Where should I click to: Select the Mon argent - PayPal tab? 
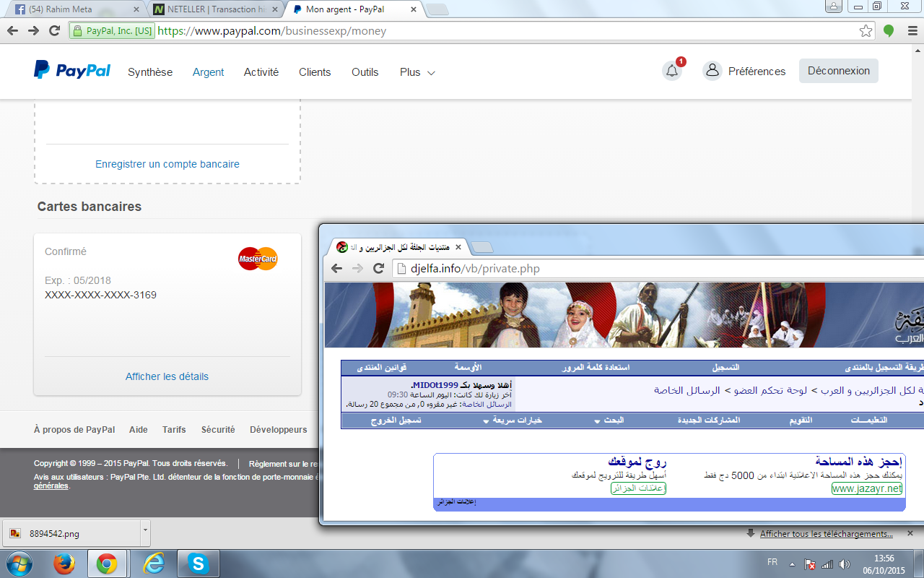pos(354,9)
